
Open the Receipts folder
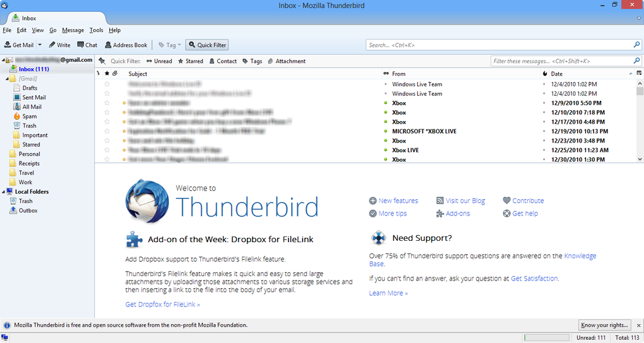29,163
